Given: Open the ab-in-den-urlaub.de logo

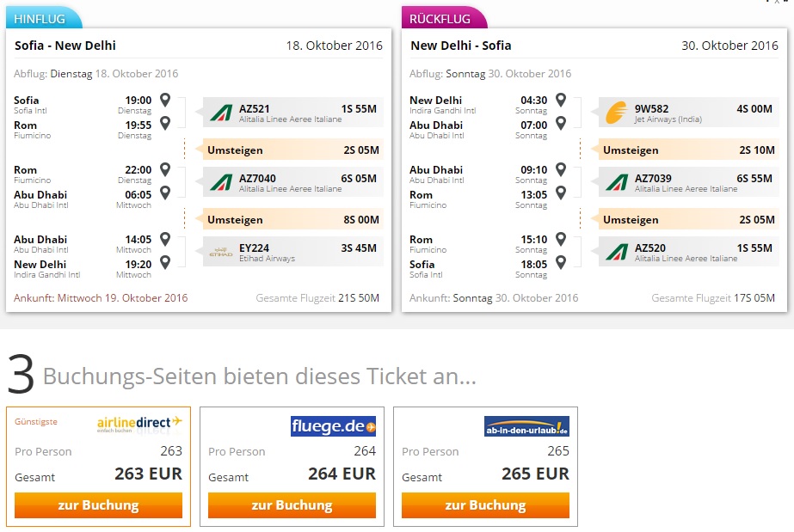Looking at the screenshot, I should pos(526,426).
